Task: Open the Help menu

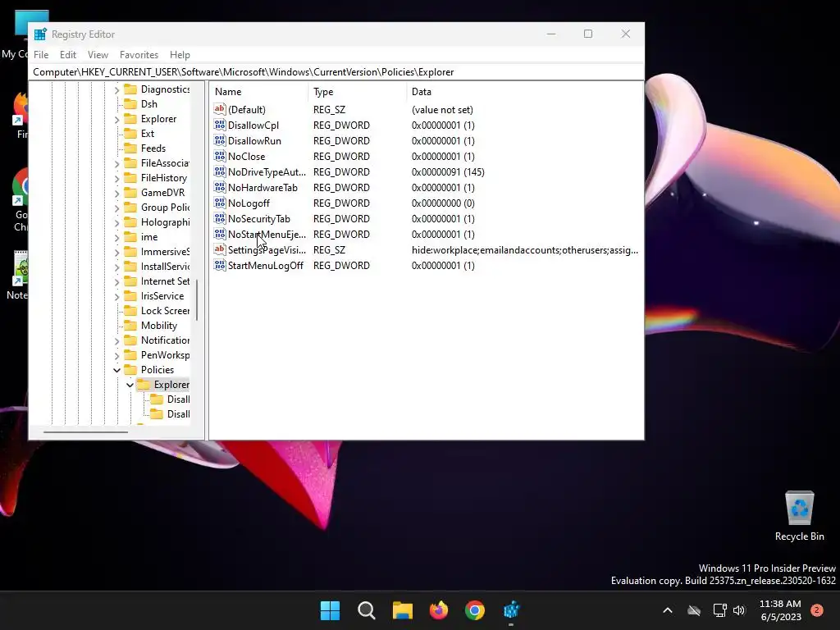Action: click(180, 55)
